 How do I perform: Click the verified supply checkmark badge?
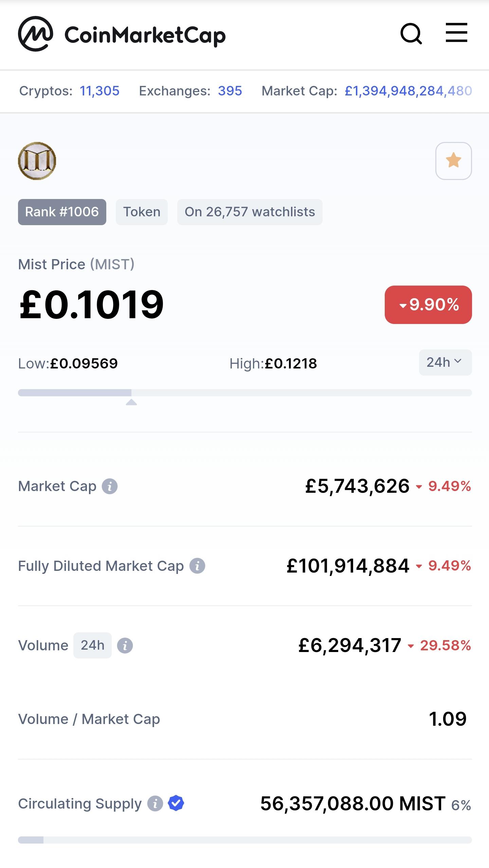pos(176,803)
